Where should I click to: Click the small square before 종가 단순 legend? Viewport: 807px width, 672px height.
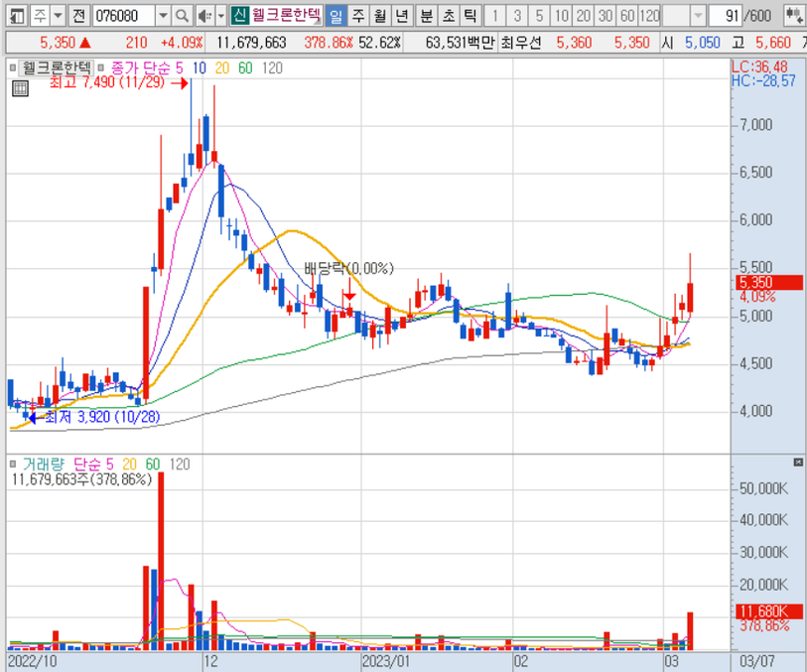[x=101, y=67]
